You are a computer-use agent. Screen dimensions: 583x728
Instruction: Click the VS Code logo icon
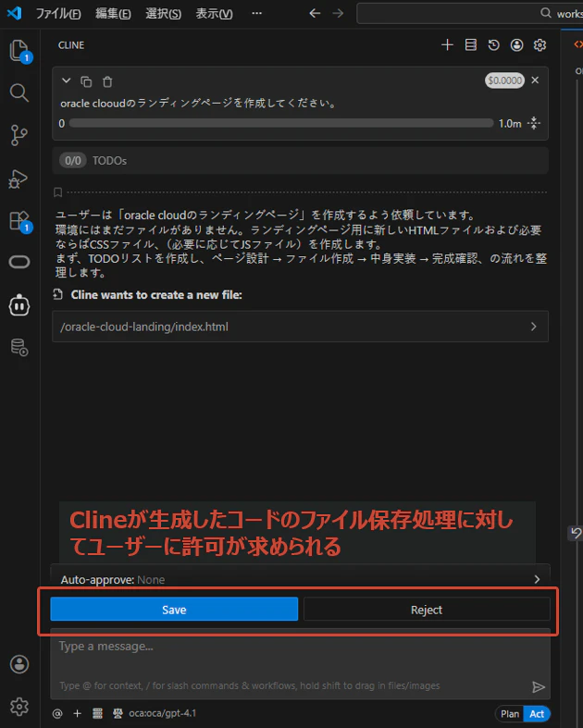pyautogui.click(x=15, y=13)
